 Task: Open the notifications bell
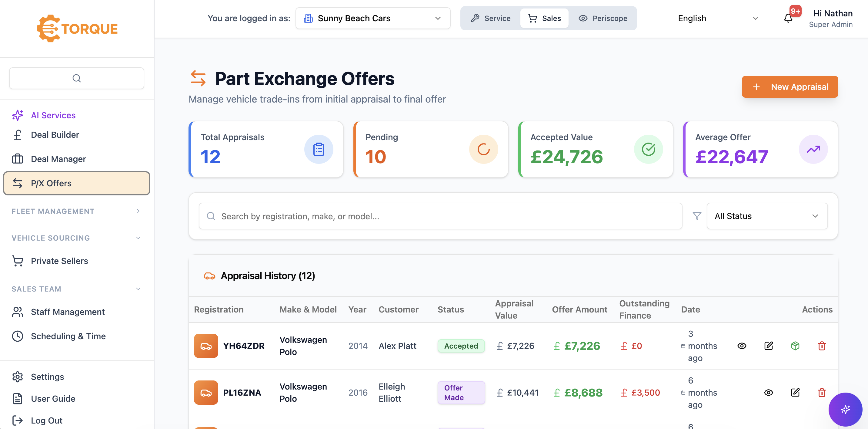pyautogui.click(x=788, y=18)
